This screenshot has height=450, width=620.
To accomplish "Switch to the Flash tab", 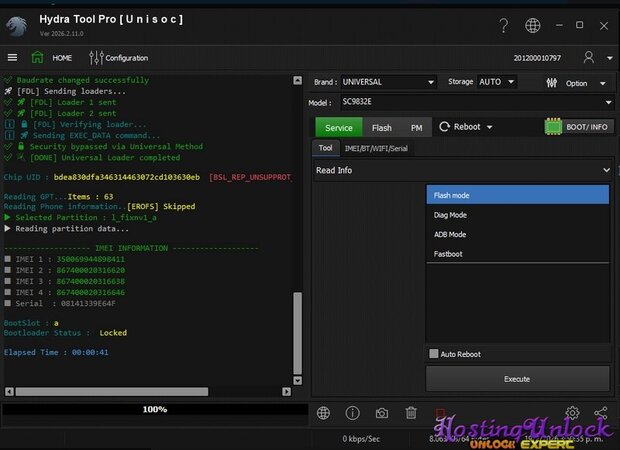I will click(382, 128).
